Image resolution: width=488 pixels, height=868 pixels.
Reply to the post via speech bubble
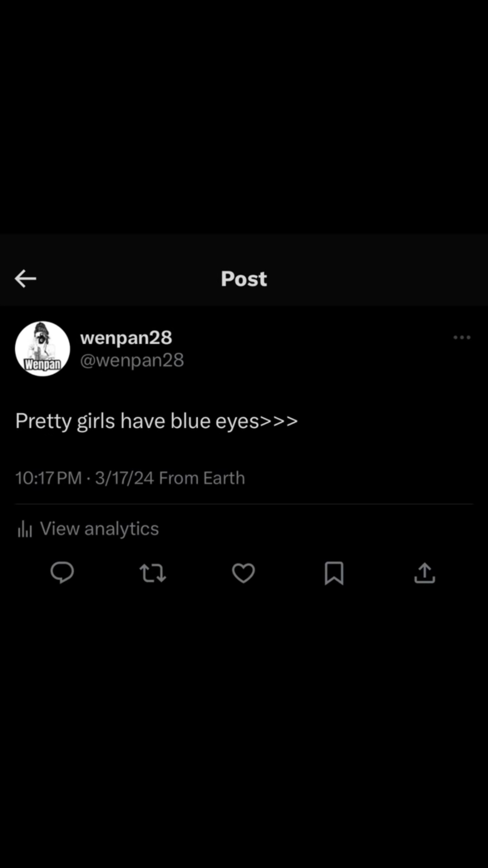(62, 573)
